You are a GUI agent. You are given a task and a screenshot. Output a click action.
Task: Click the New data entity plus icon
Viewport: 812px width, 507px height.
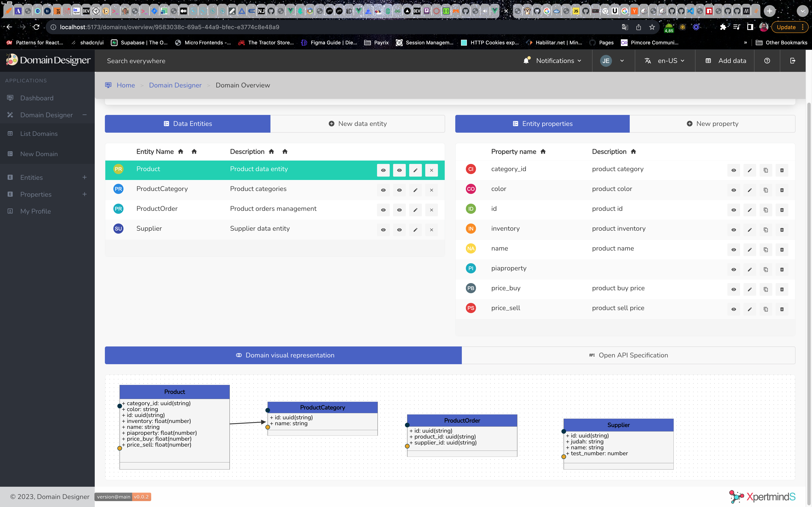[x=332, y=123]
